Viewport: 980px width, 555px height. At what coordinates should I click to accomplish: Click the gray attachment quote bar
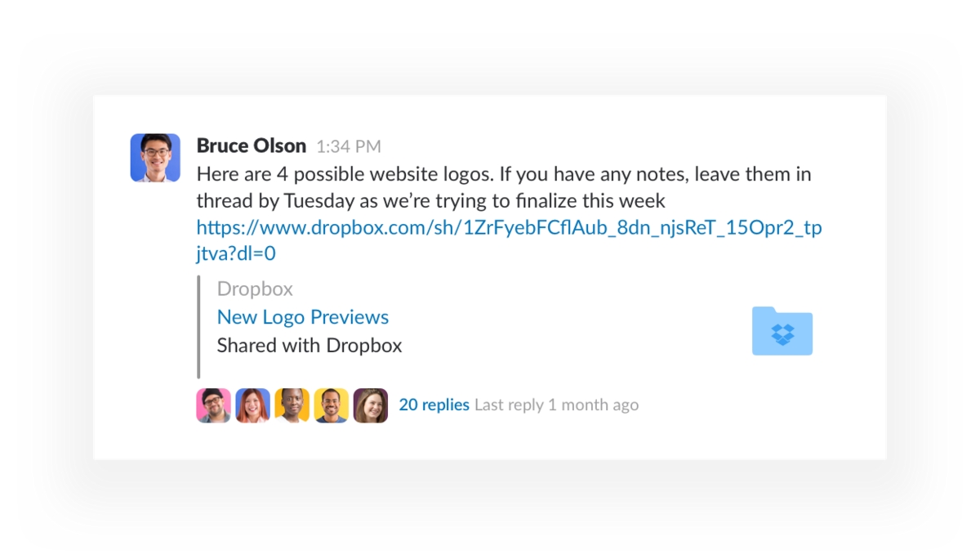point(198,327)
